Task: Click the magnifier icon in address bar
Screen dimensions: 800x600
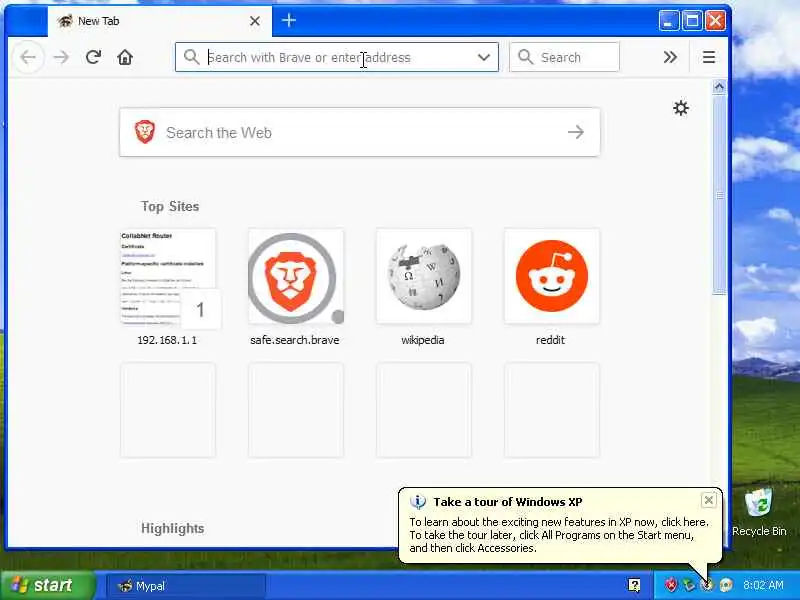Action: pyautogui.click(x=191, y=57)
